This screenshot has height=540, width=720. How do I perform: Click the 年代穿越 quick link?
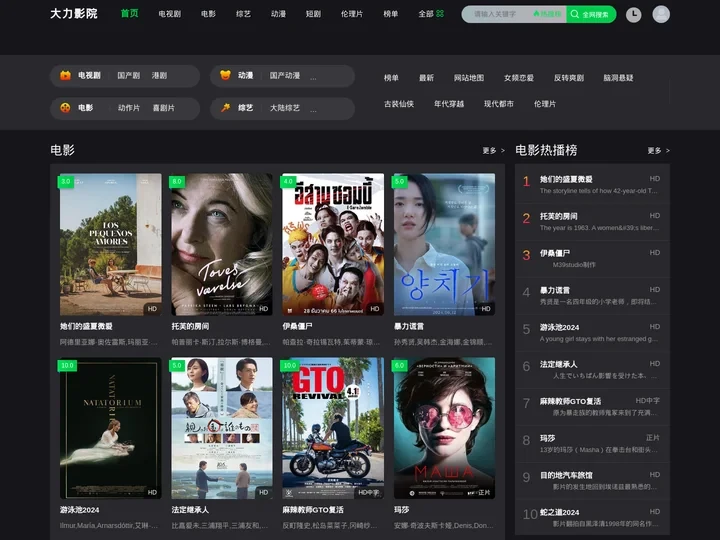pos(449,104)
